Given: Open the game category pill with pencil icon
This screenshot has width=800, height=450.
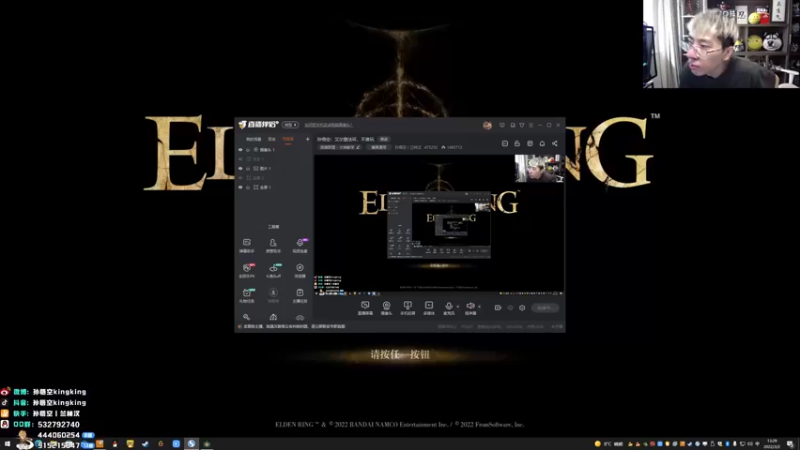Looking at the screenshot, I should [340, 147].
